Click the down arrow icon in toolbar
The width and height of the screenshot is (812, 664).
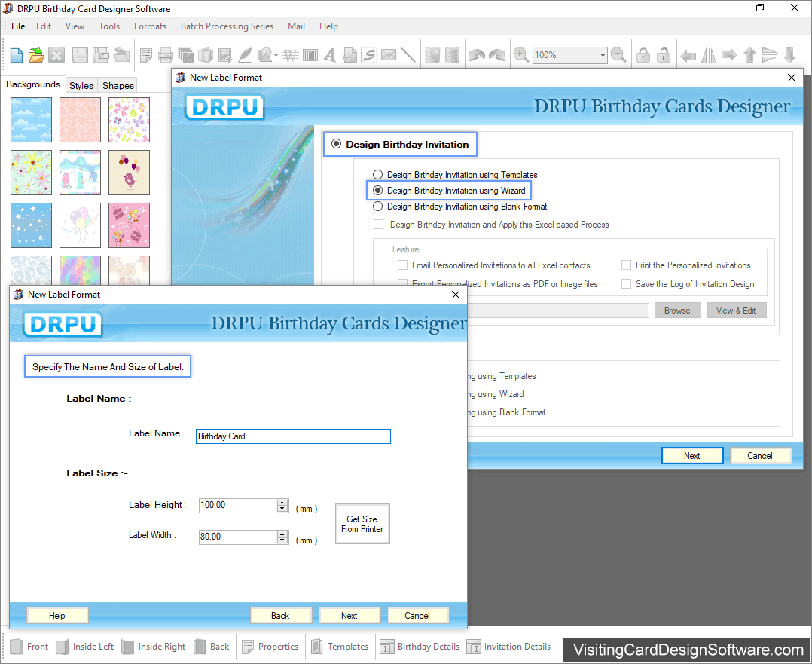pos(789,55)
